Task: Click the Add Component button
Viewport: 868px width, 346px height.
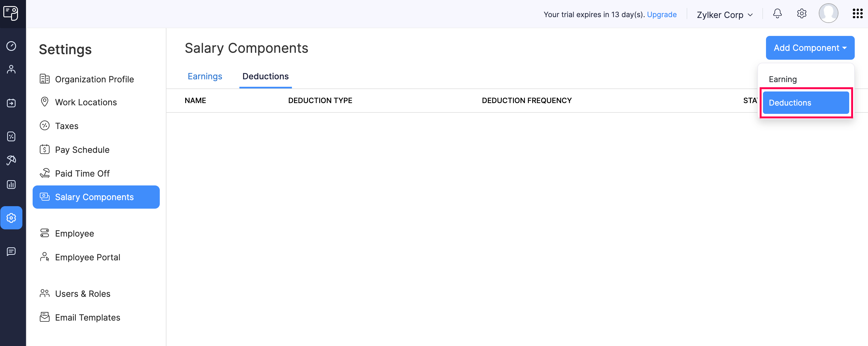Action: click(809, 48)
